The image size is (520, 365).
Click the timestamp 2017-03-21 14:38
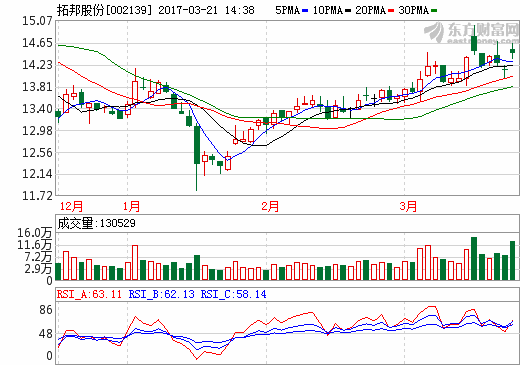(x=206, y=10)
